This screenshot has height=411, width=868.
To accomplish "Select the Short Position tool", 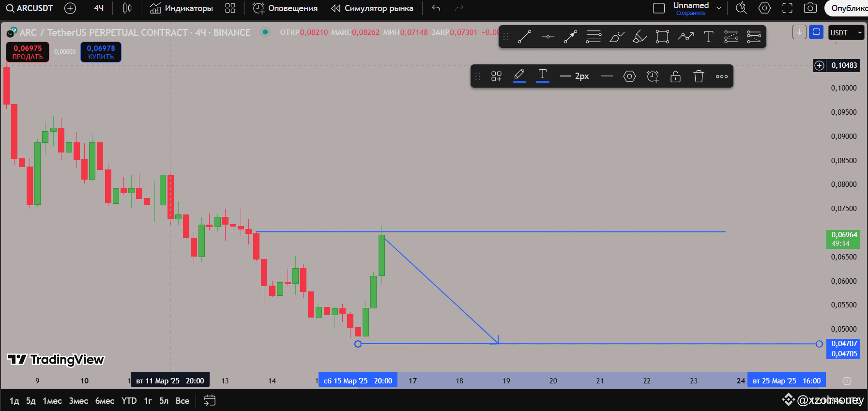I will 754,37.
